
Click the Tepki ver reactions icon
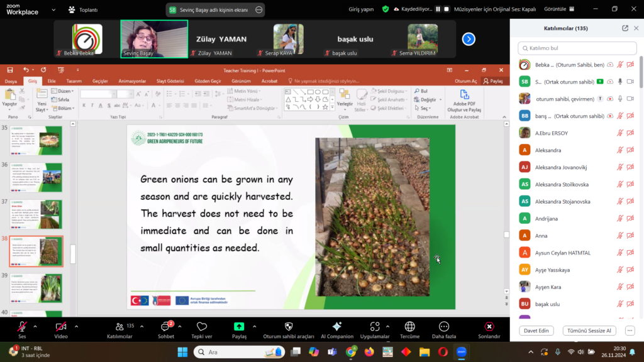pyautogui.click(x=202, y=327)
